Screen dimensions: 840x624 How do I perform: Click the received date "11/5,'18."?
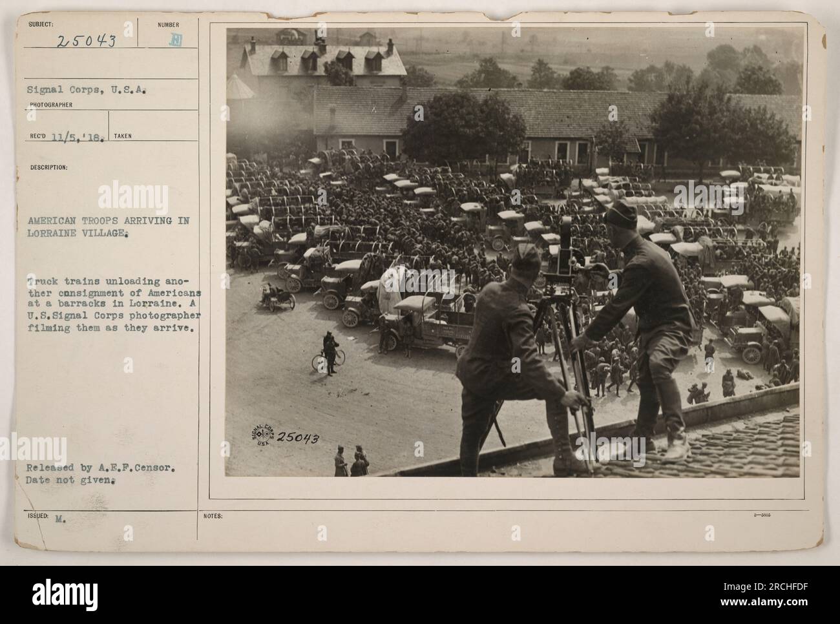(x=77, y=136)
